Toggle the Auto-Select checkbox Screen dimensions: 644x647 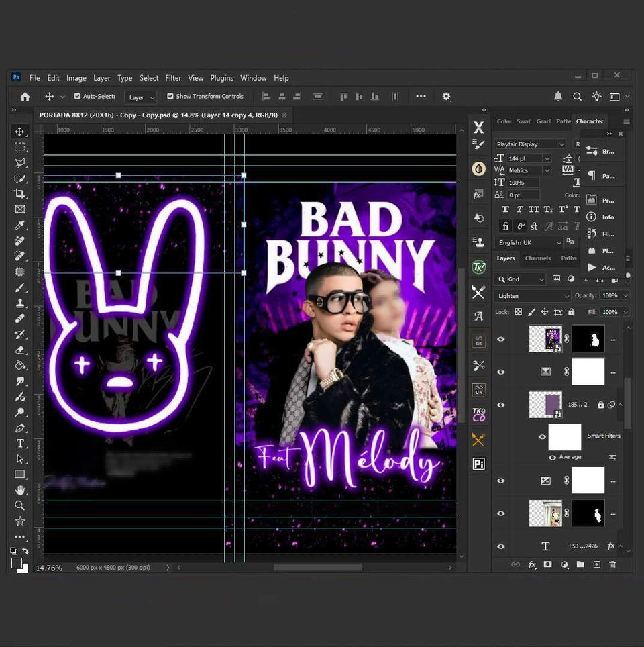(77, 96)
